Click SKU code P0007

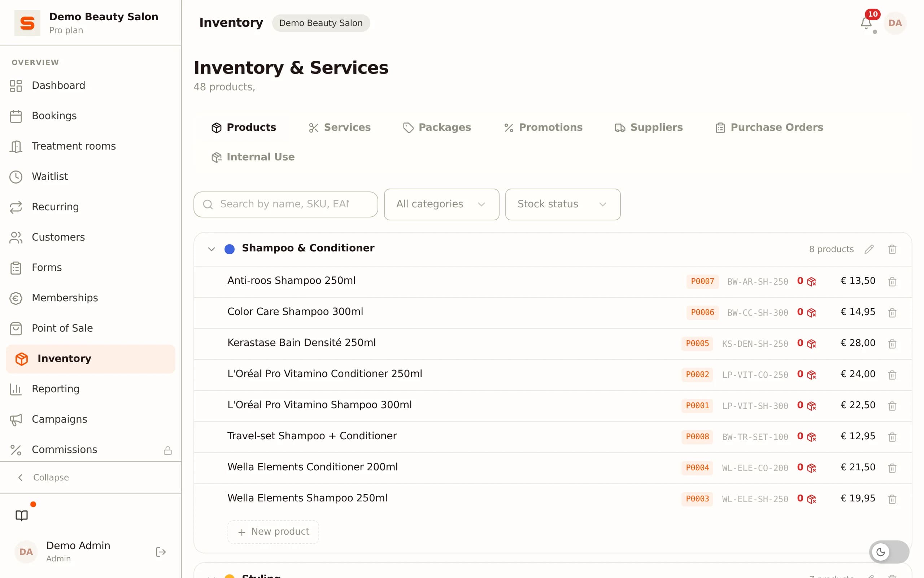(702, 281)
